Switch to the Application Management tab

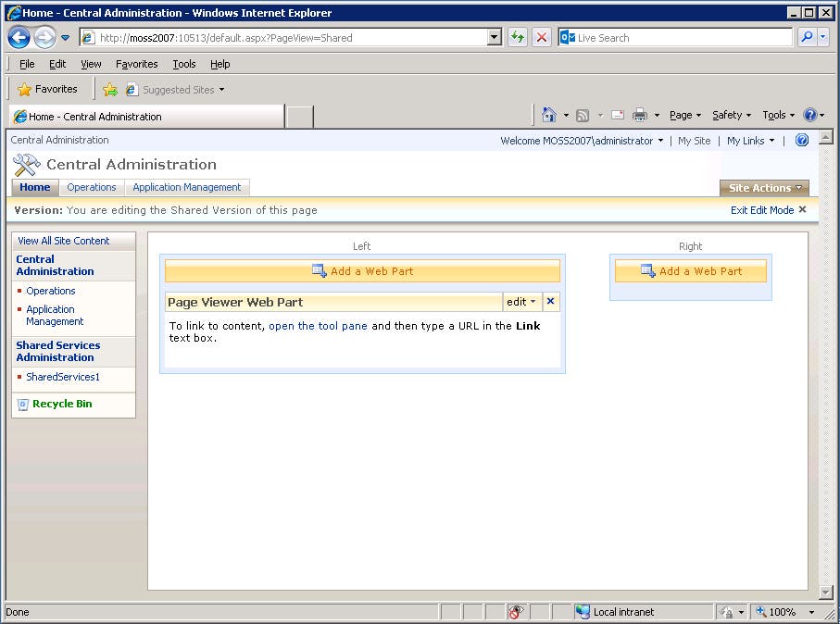188,187
